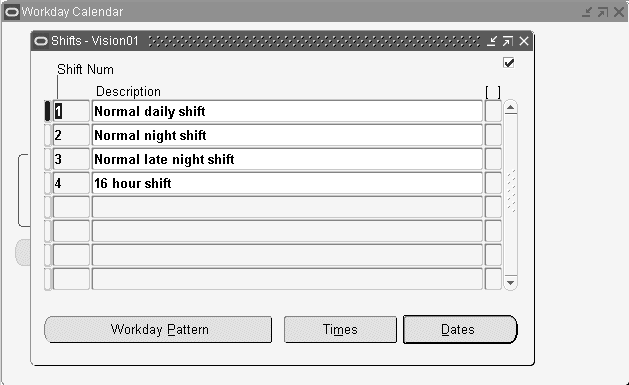629x385 pixels.
Task: Click the Workday Calendar window menu icon
Action: click(11, 12)
